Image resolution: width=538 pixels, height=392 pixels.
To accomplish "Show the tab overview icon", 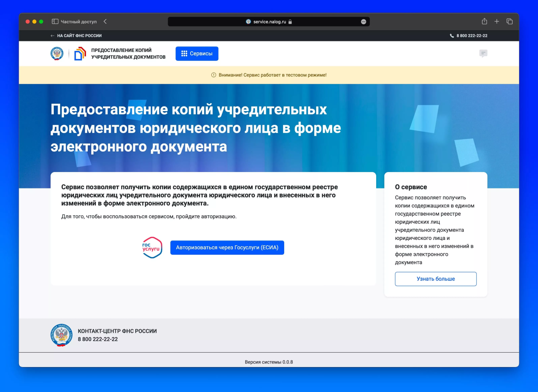I will (509, 21).
